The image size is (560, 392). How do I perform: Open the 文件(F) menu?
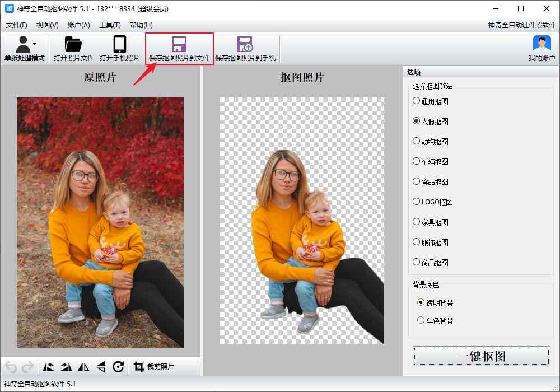coord(16,25)
